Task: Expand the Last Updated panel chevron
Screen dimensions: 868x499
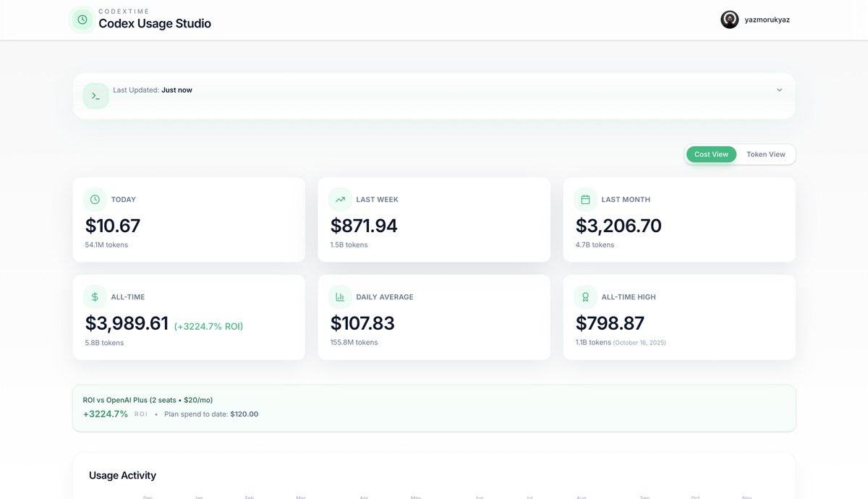Action: [779, 90]
